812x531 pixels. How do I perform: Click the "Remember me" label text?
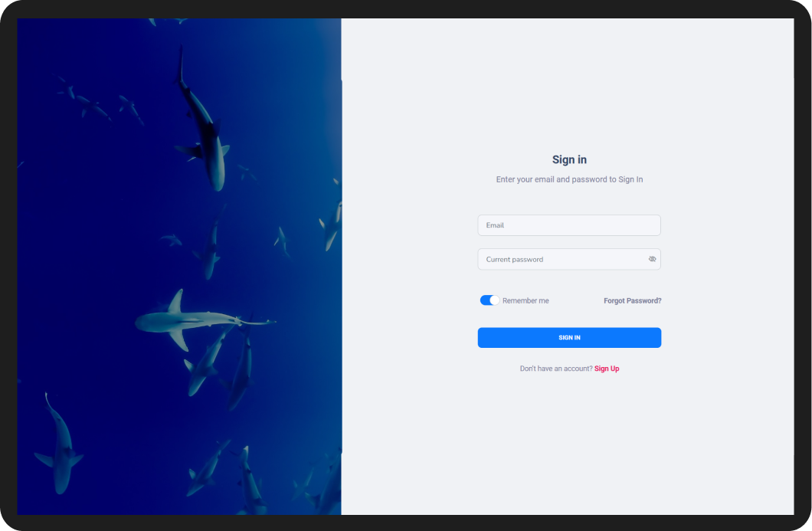point(526,300)
